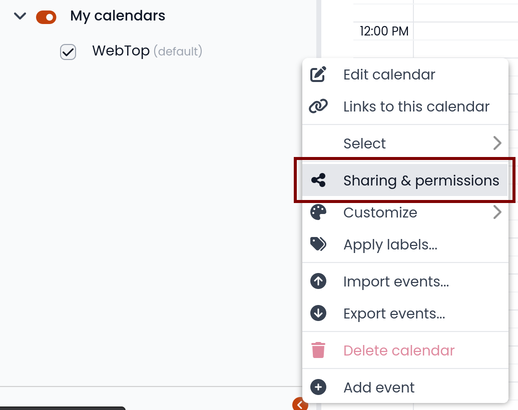The height and width of the screenshot is (410, 518).
Task: Click the down-arrow icon for Export events
Action: (x=318, y=313)
